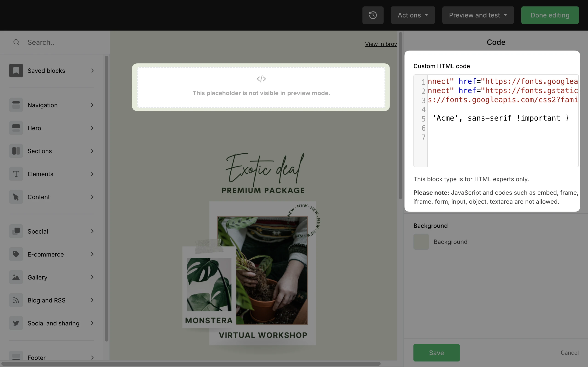Click the Blog and RSS feed icon
The image size is (588, 367).
pos(16,300)
